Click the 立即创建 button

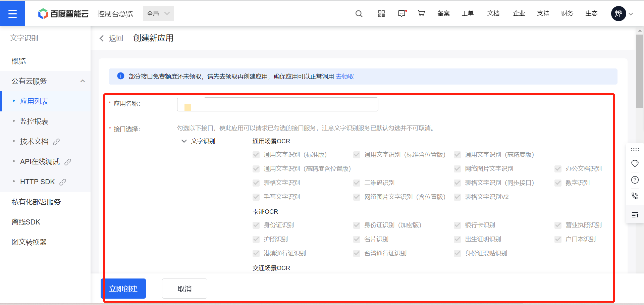click(123, 289)
